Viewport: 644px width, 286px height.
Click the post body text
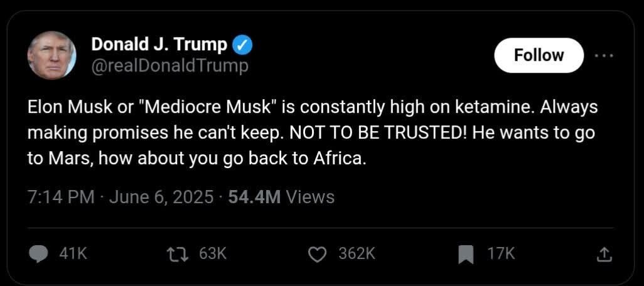point(312,133)
